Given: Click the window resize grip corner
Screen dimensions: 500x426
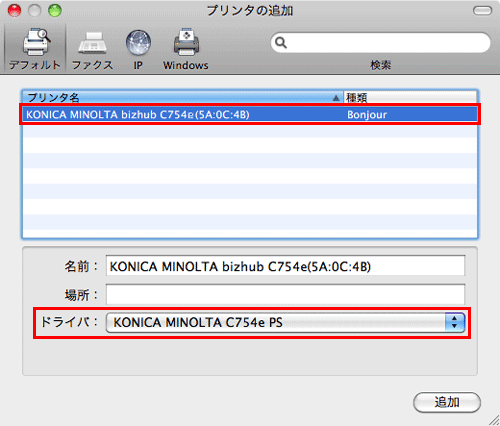Looking at the screenshot, I should pyautogui.click(x=494, y=420).
